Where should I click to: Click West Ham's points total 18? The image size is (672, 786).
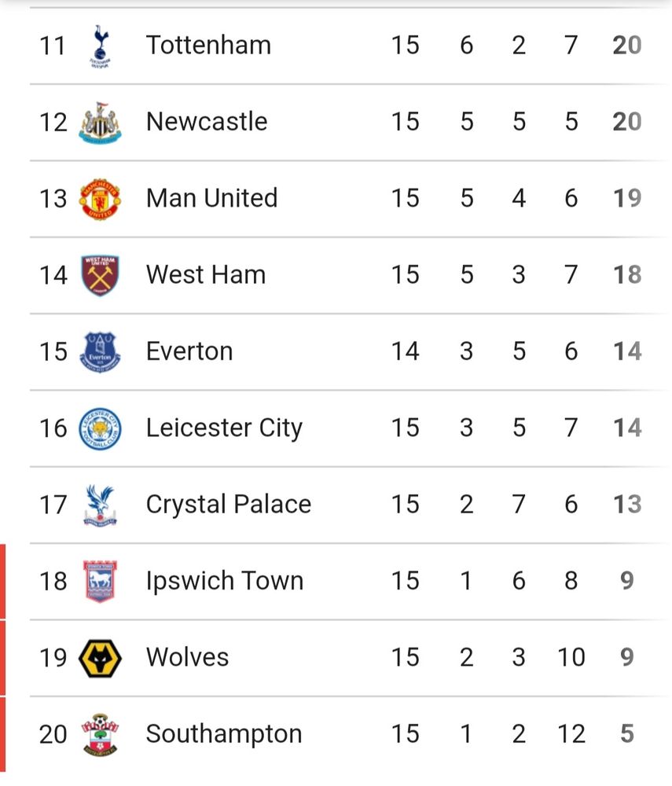tap(626, 274)
